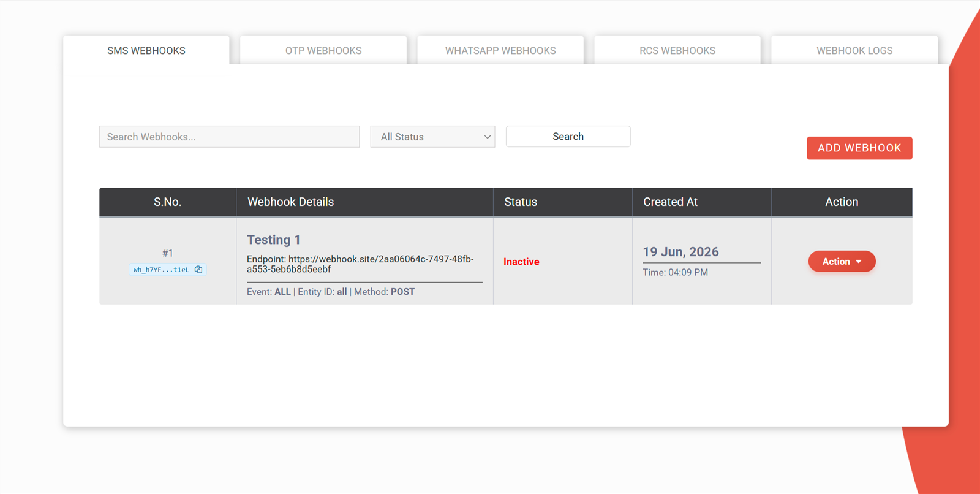The image size is (980, 494).
Task: Click the 19 Jun, 2026 date
Action: [x=680, y=252]
